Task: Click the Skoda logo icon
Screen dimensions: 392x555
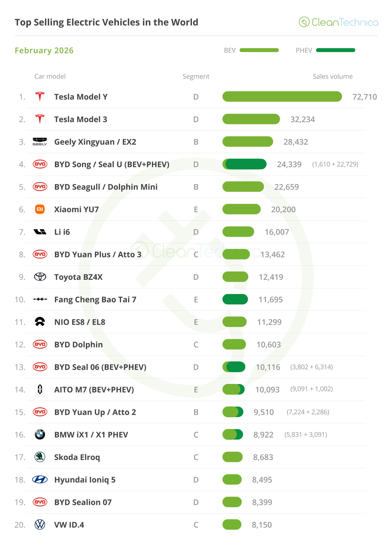Action: point(40,457)
